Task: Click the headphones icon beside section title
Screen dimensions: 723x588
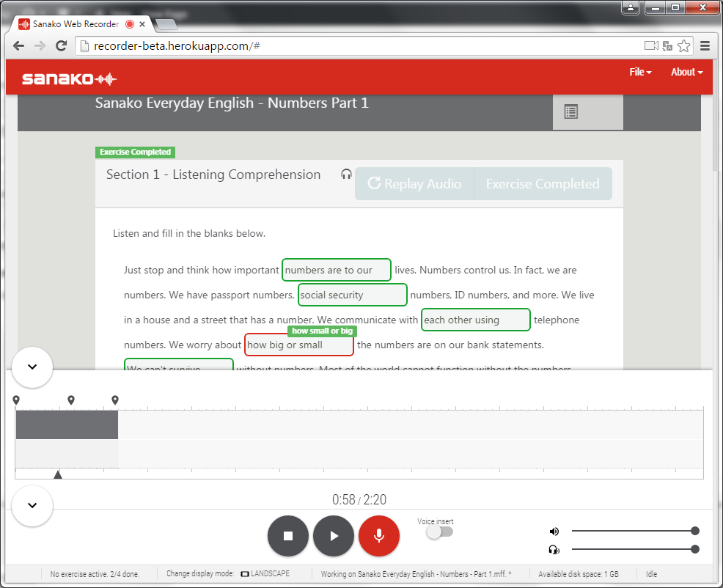Action: pyautogui.click(x=346, y=174)
